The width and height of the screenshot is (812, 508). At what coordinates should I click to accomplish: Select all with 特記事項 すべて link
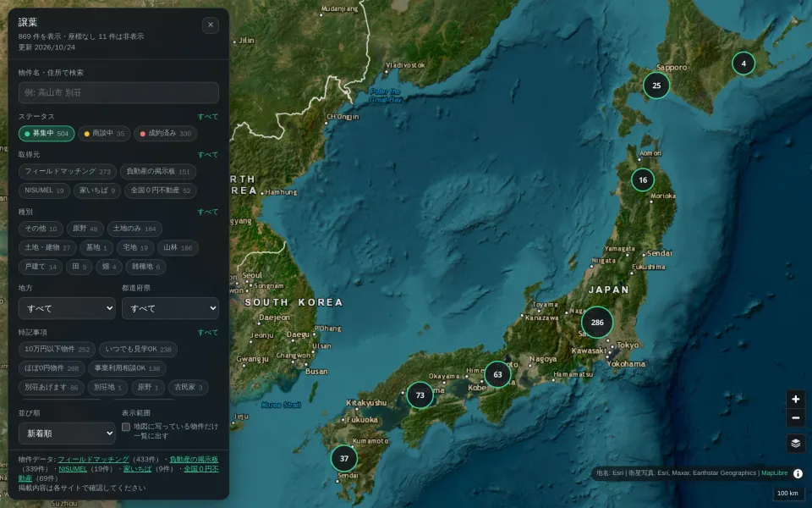click(x=208, y=332)
